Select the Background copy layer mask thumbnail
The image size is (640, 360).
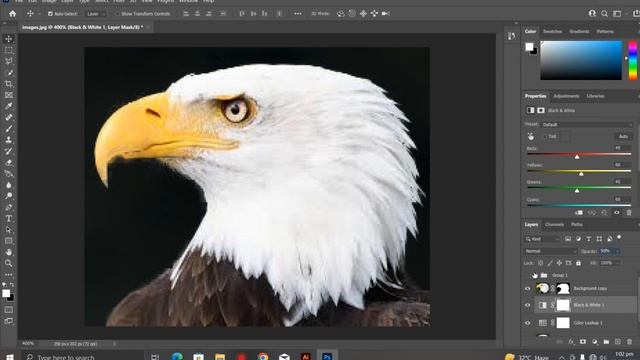(x=563, y=289)
